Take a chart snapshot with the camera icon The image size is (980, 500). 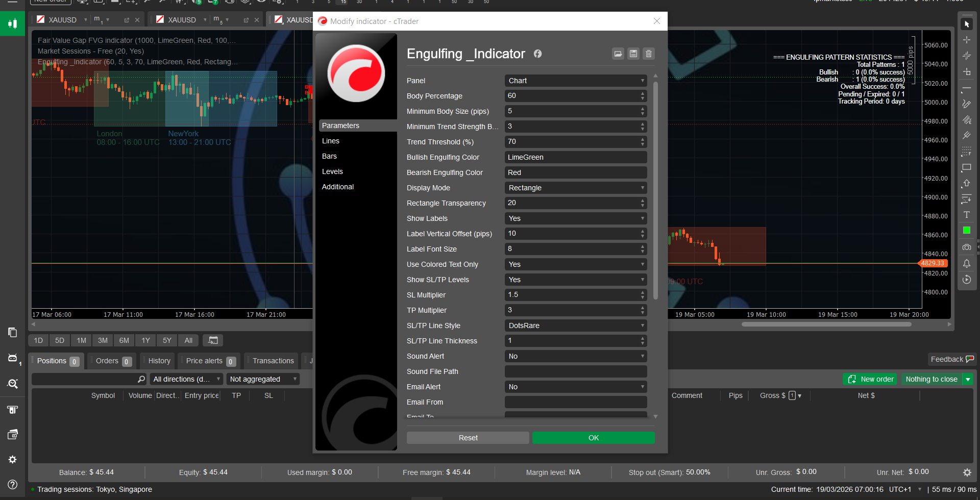pyautogui.click(x=967, y=247)
